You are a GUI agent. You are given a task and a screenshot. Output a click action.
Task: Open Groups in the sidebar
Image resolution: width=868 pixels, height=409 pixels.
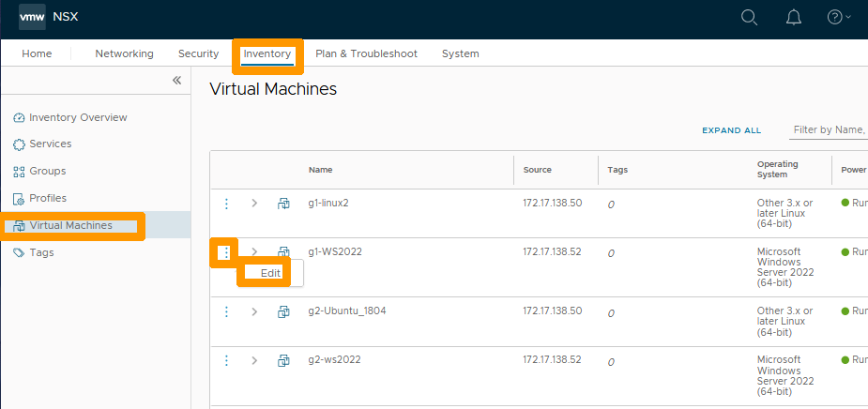48,171
